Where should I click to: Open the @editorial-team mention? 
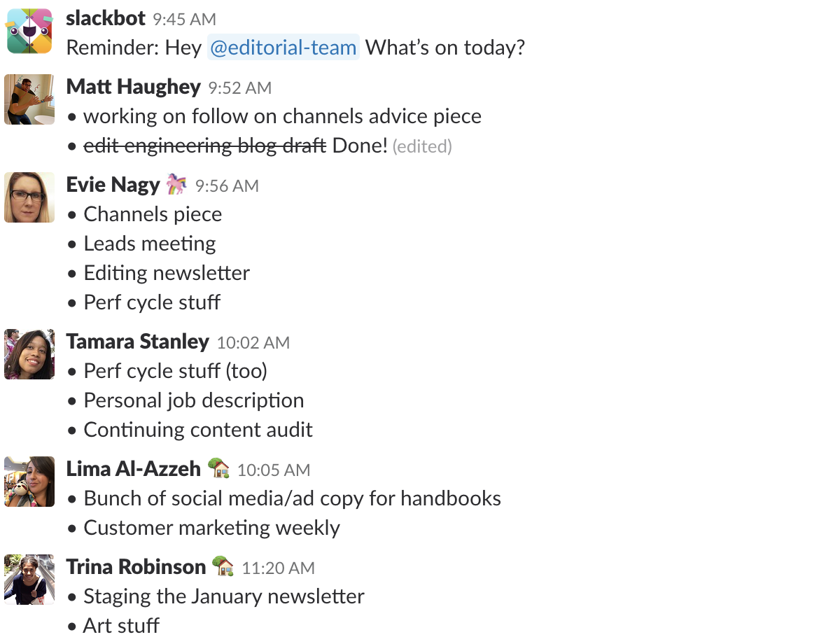283,48
